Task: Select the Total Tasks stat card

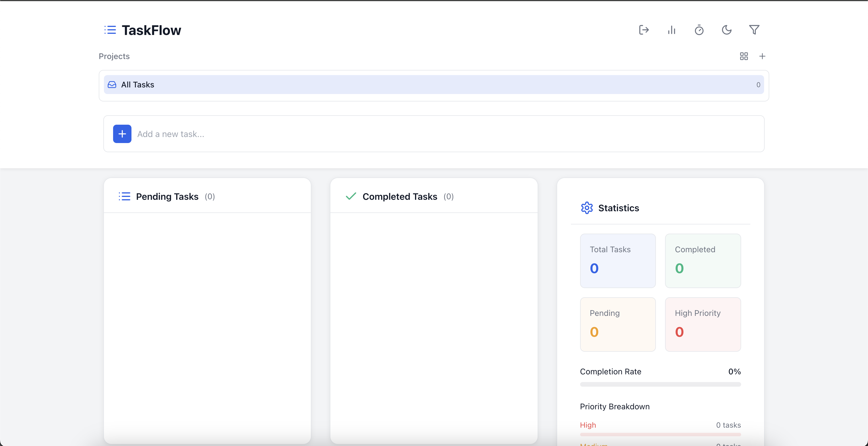Action: (618, 261)
